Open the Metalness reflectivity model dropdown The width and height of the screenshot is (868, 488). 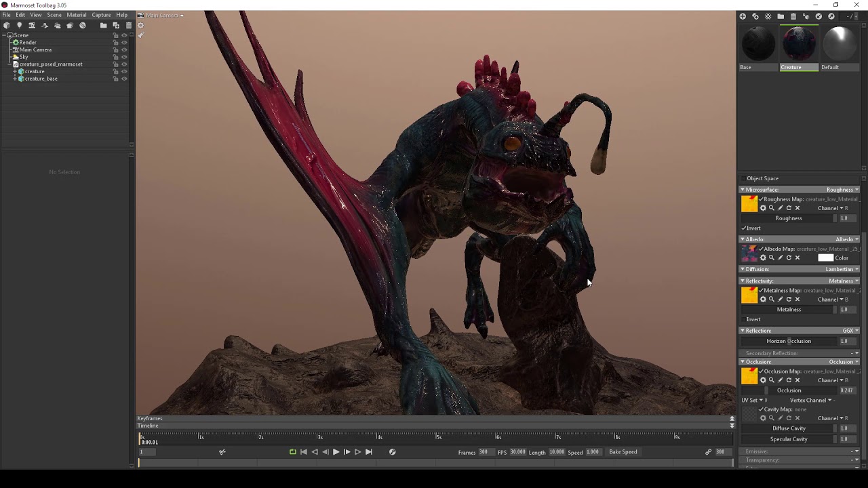844,281
